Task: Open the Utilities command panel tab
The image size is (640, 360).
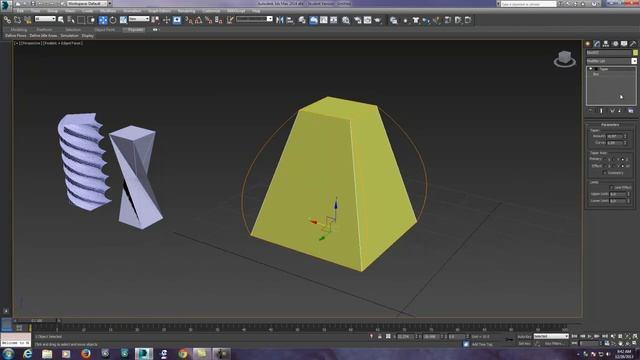Action: click(x=633, y=44)
